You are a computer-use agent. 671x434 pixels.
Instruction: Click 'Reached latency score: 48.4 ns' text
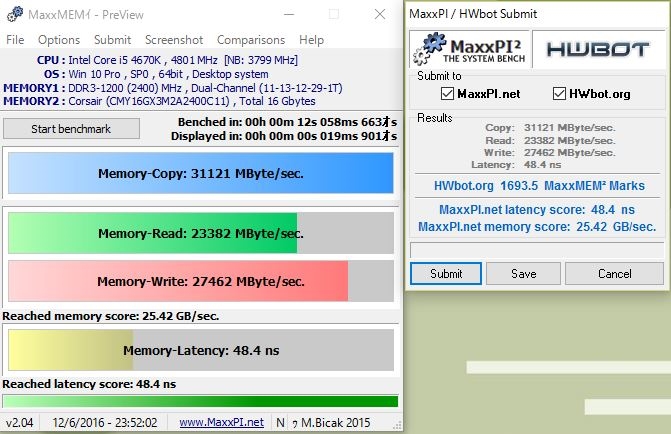click(89, 384)
